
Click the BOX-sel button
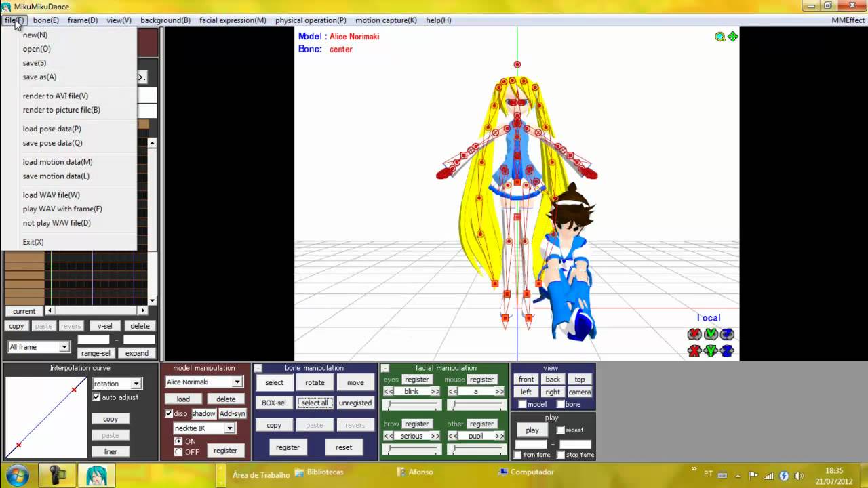274,403
